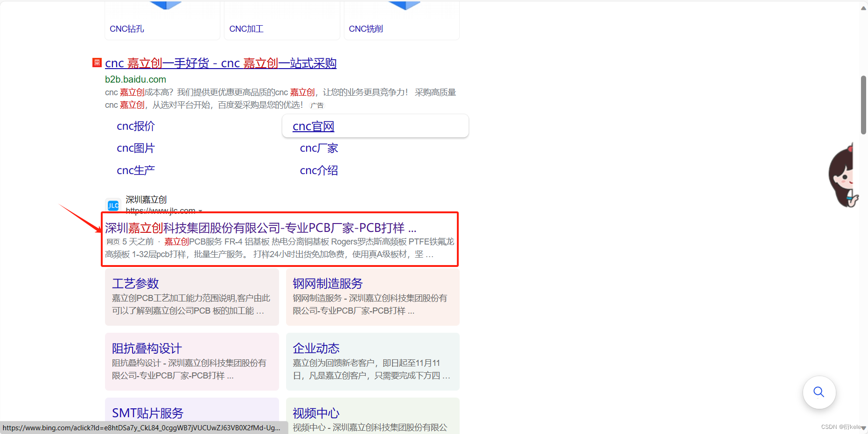Open the 钢网制造服务 deep link card
This screenshot has width=868, height=434.
click(x=373, y=297)
